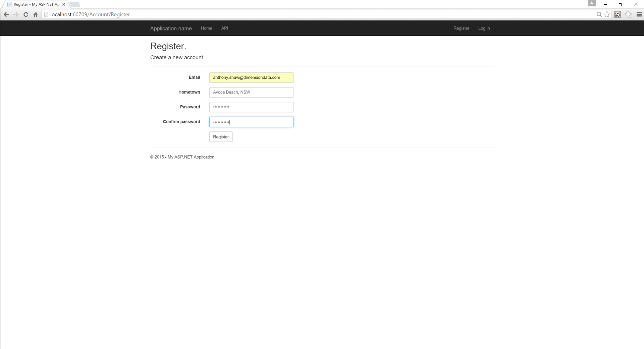Open the browser home page icon
Image resolution: width=644 pixels, height=349 pixels.
tap(35, 14)
